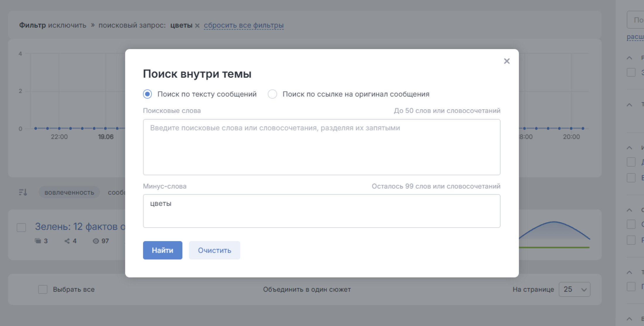Click the Очистить button
The image size is (644, 326).
[214, 250]
